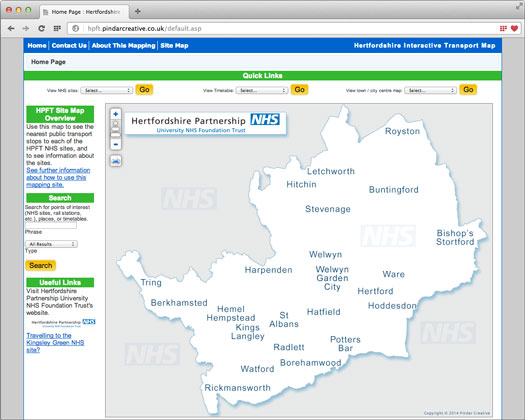The image size is (525, 420).
Task: Click Go next to View NHS sites
Action: pos(144,90)
